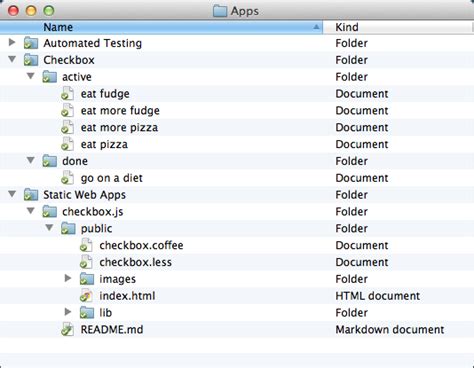Select the eat fudge file name
The height and width of the screenshot is (368, 474).
pyautogui.click(x=105, y=94)
